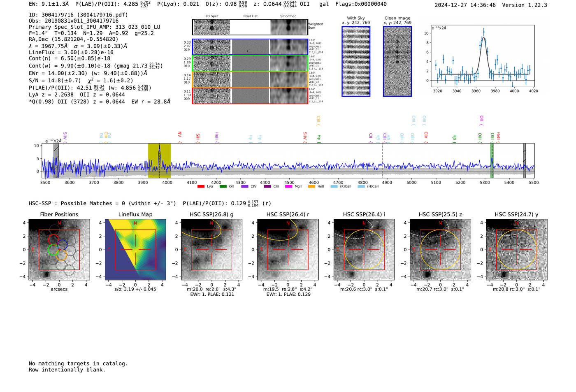
Task: Click the orange CIII label above spectrum
Action: (318, 121)
